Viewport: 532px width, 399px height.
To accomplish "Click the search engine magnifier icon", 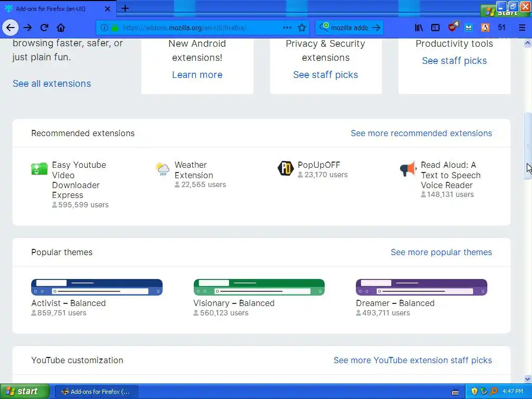I will point(324,27).
